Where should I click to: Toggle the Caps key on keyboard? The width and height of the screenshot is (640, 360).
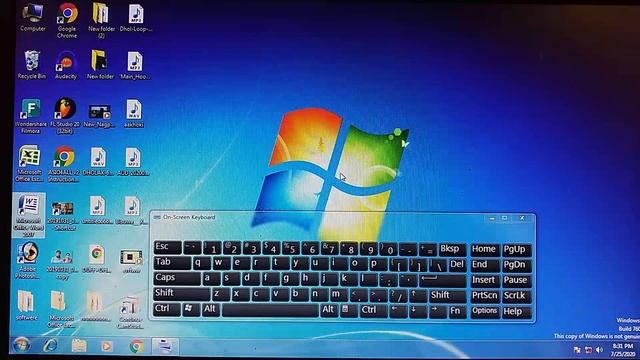click(x=177, y=278)
